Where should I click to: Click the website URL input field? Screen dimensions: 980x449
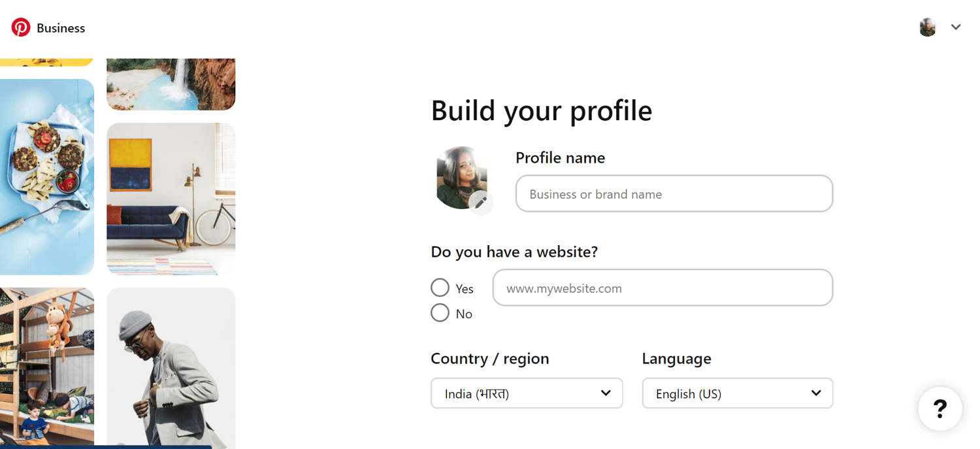pyautogui.click(x=662, y=288)
